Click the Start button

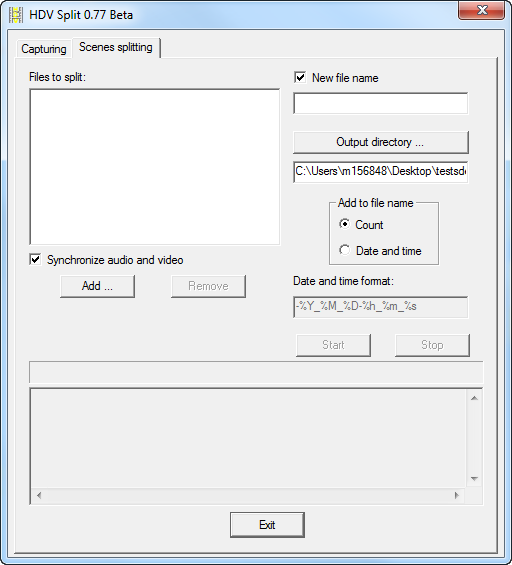coord(333,345)
